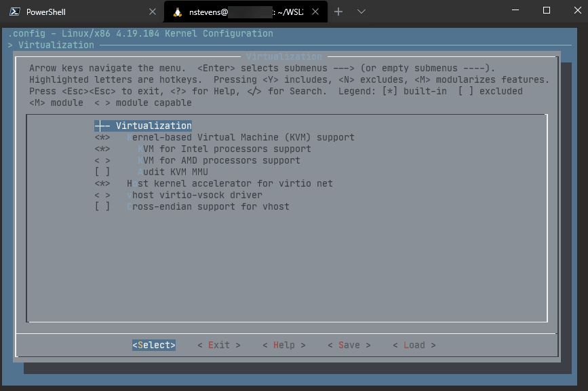
Task: Toggle Cross-endian support for vhost
Action: coord(102,207)
